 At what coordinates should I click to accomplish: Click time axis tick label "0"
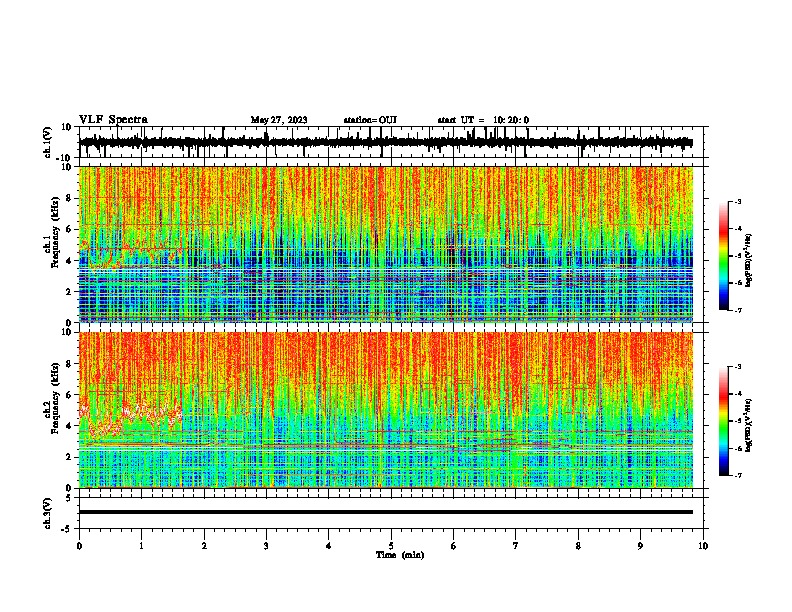click(79, 546)
